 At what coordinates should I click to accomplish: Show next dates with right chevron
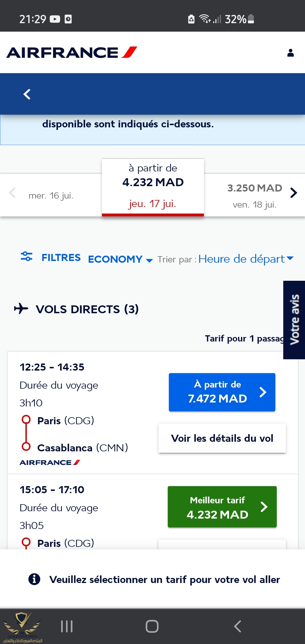[293, 193]
